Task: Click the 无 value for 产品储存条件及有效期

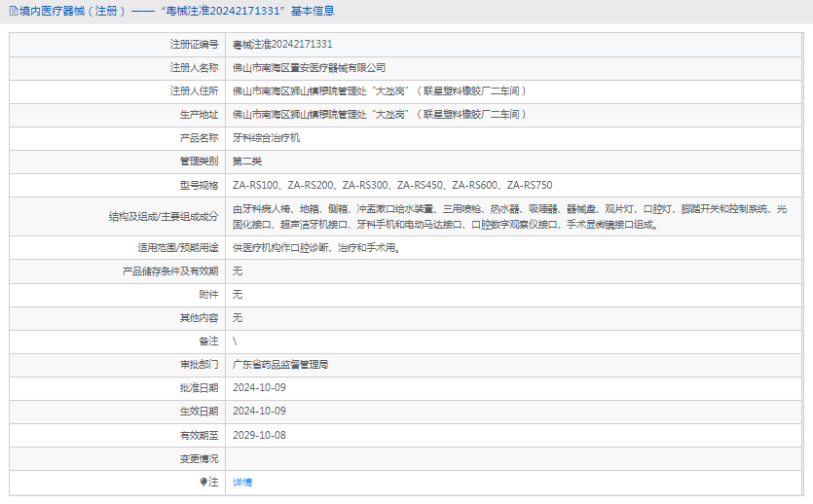Action: click(x=238, y=271)
